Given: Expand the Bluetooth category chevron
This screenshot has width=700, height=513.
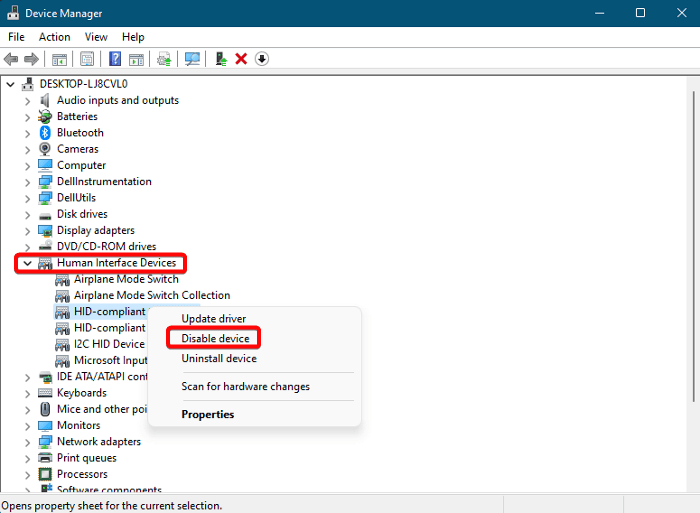Looking at the screenshot, I should (x=27, y=133).
